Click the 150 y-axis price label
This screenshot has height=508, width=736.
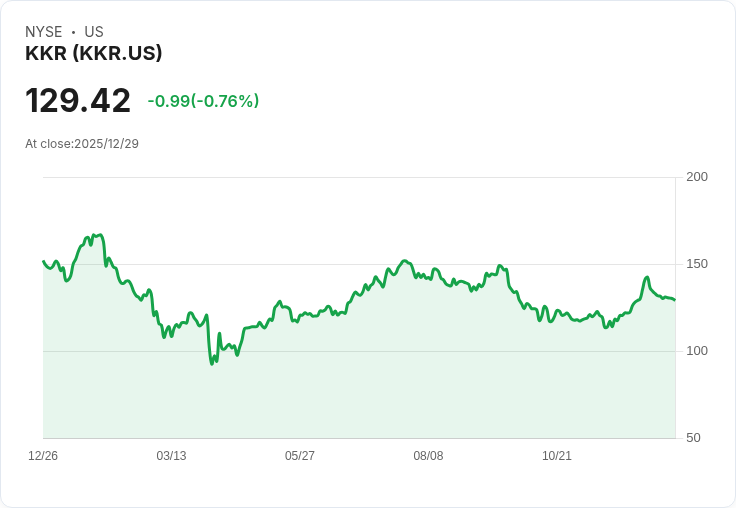pyautogui.click(x=697, y=264)
